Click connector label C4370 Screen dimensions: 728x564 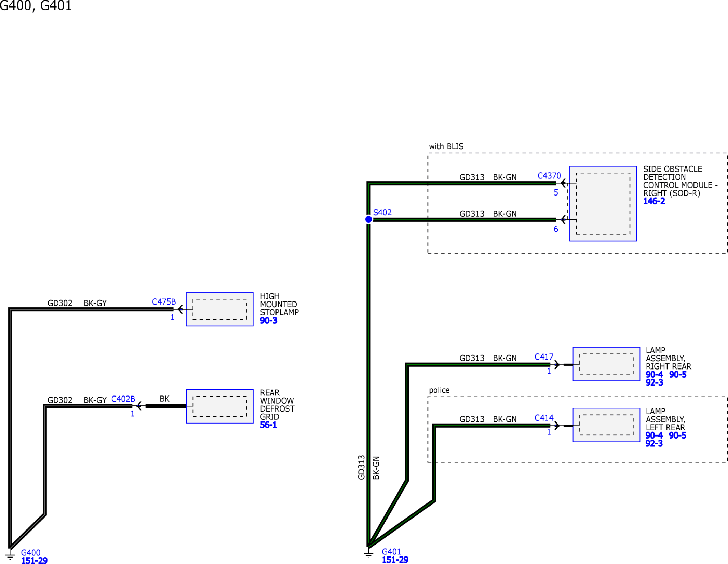point(549,176)
